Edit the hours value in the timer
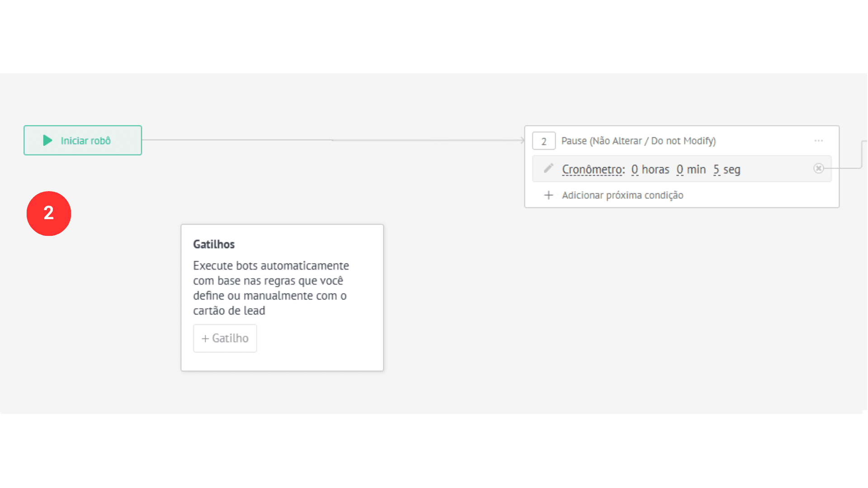The width and height of the screenshot is (868, 488). [635, 169]
